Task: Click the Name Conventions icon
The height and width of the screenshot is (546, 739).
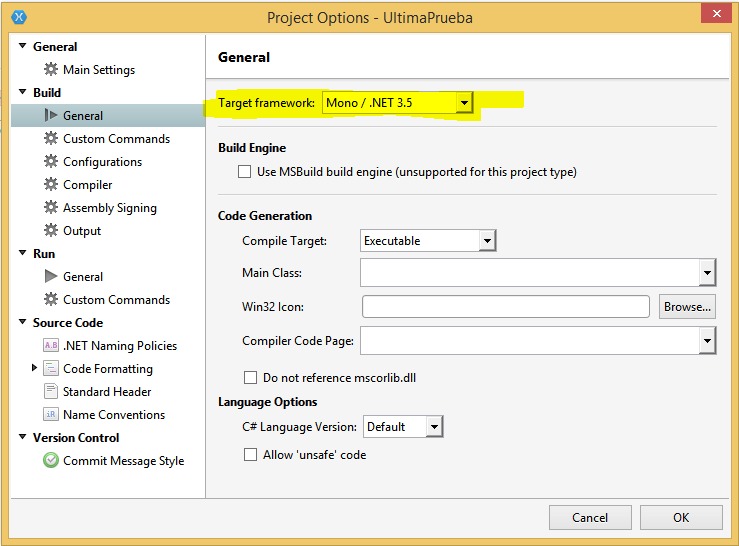Action: click(x=51, y=415)
